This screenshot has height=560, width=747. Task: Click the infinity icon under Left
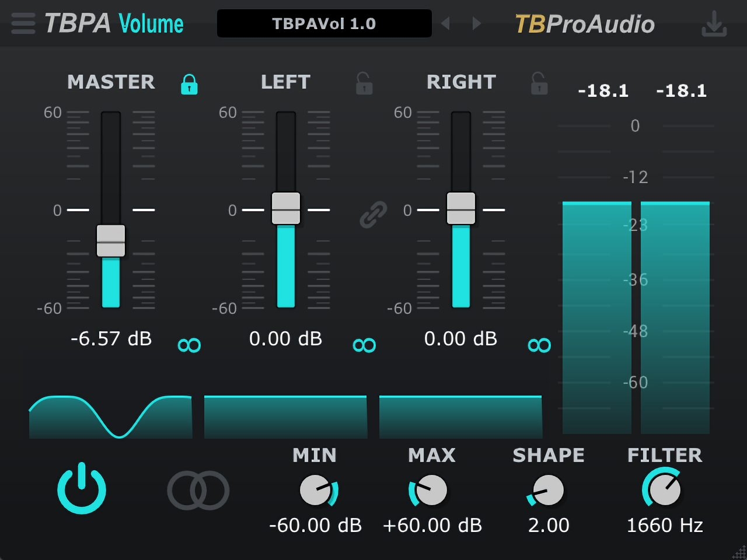coord(364,345)
